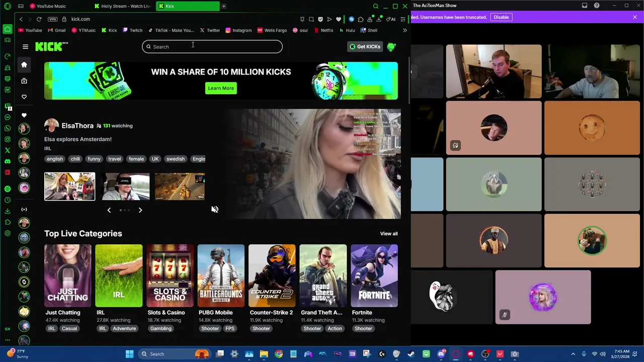Open a new browser tab

[223, 6]
